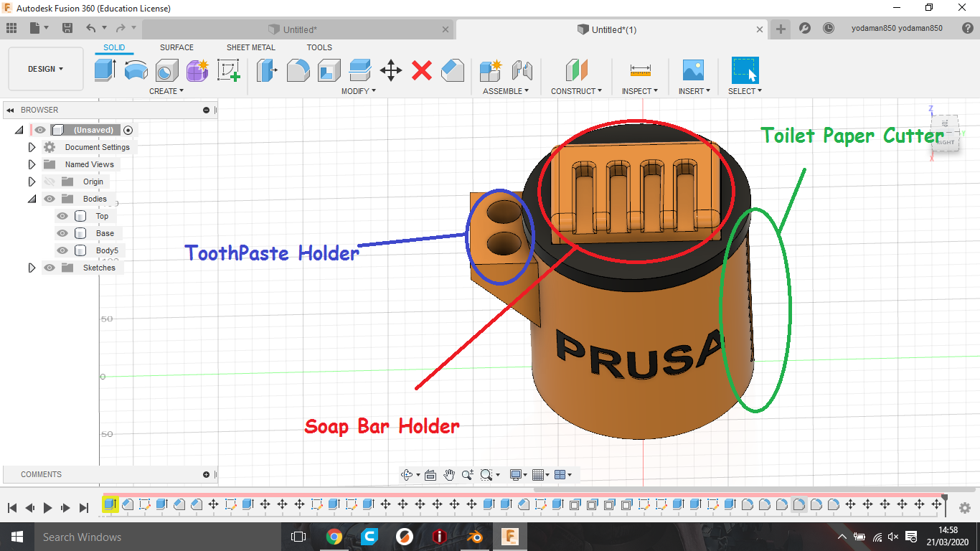Image resolution: width=980 pixels, height=551 pixels.
Task: Click the red Delete icon
Action: pos(422,70)
